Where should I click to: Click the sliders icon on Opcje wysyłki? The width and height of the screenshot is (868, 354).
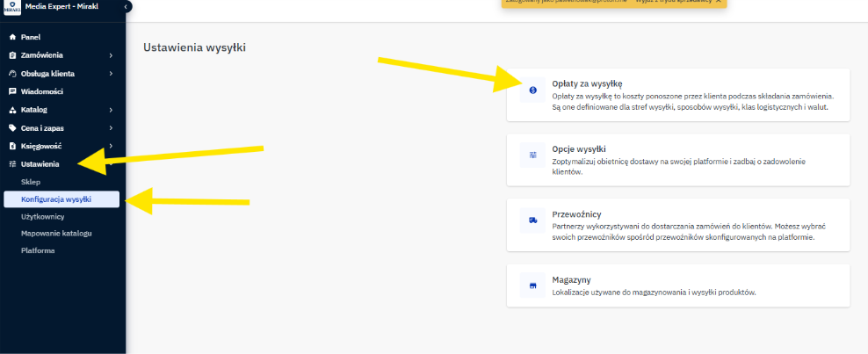[x=532, y=155]
